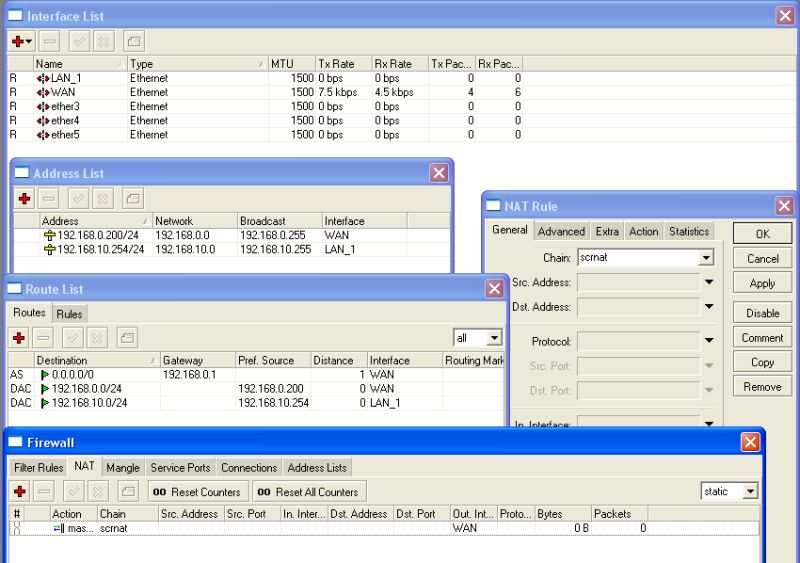The image size is (800, 563).
Task: Click the add icon in Address List
Action: point(22,198)
